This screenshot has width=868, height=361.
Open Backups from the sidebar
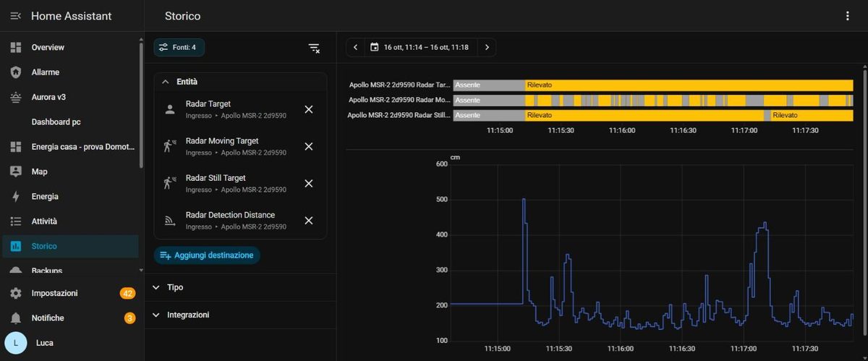pos(70,271)
